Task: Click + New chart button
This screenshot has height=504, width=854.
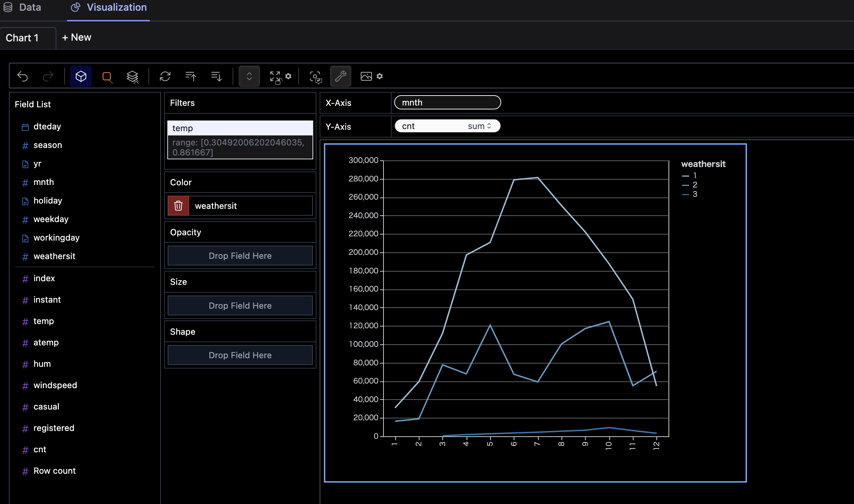Action: coord(76,37)
